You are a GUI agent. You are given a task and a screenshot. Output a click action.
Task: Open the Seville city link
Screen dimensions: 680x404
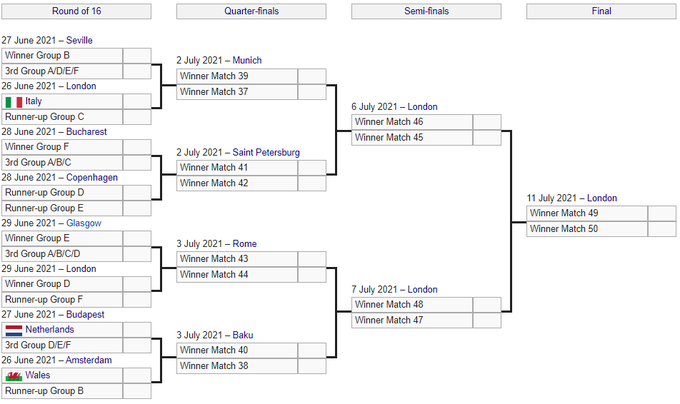coord(80,40)
